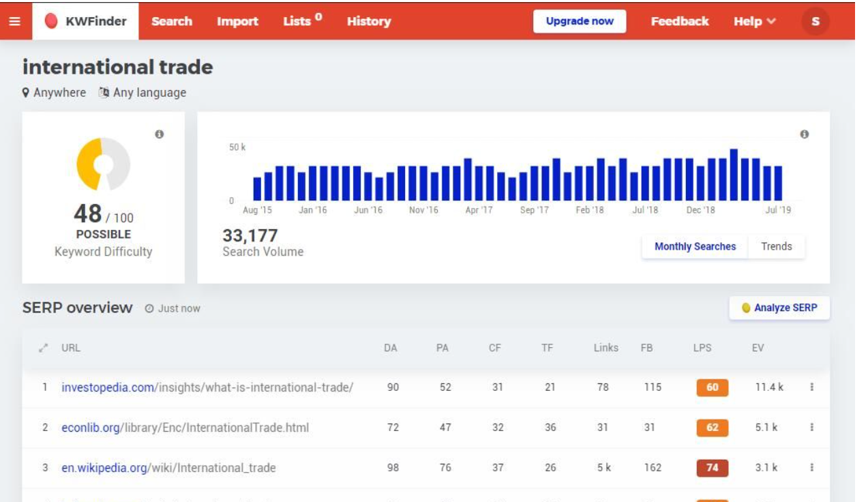
Task: Click the expand arrows icon beside URL
Action: [x=44, y=348]
